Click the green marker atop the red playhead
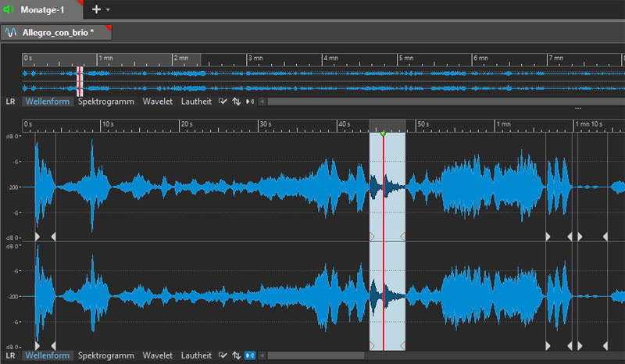Image resolution: width=625 pixels, height=364 pixels. (x=383, y=134)
